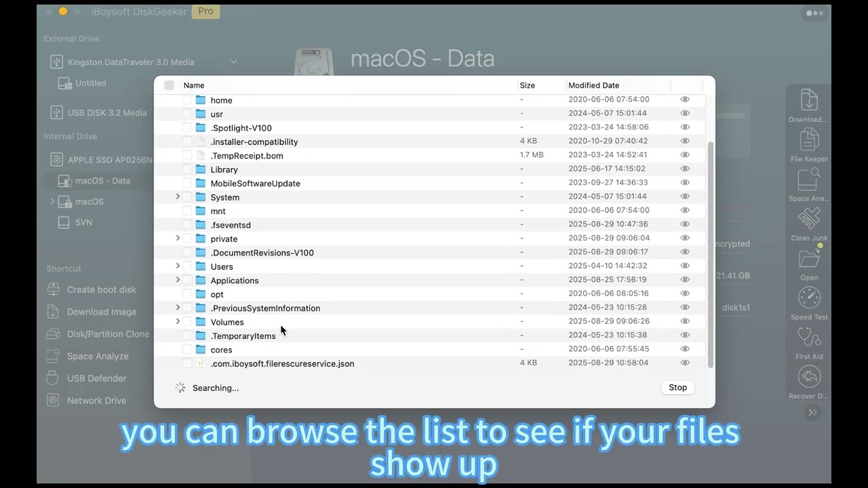Click the .TempReceipt.bom file icon

[x=201, y=155]
